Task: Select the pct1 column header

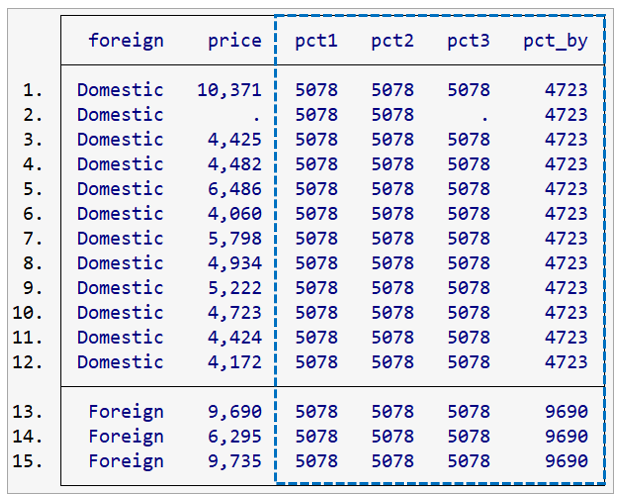Action: [316, 41]
